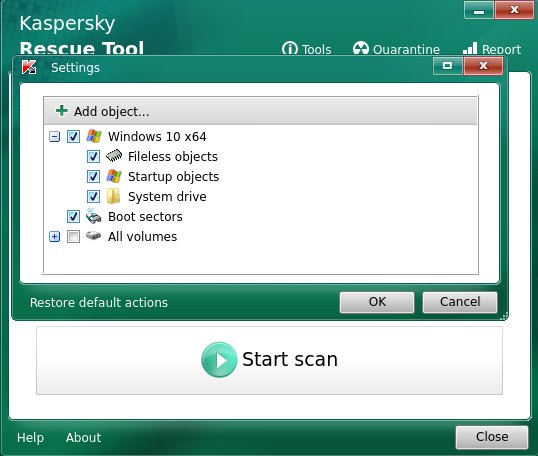The image size is (538, 456).
Task: Expand the All volumes tree node
Action: [x=54, y=236]
